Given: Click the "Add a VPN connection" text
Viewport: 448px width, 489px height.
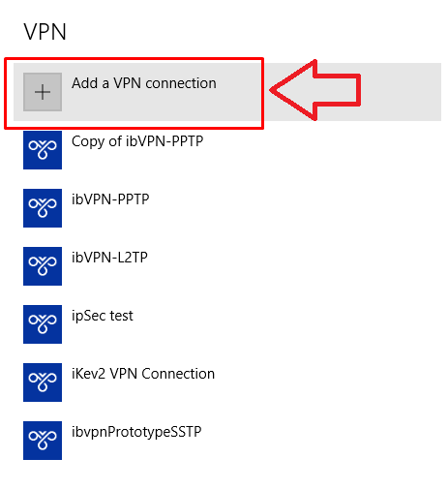Looking at the screenshot, I should pyautogui.click(x=144, y=83).
